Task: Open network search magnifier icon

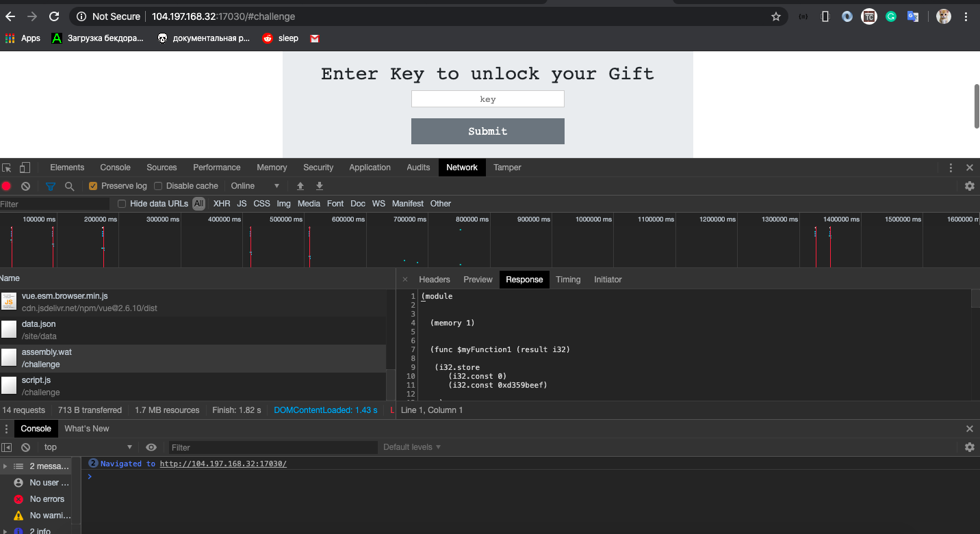Action: click(x=69, y=186)
